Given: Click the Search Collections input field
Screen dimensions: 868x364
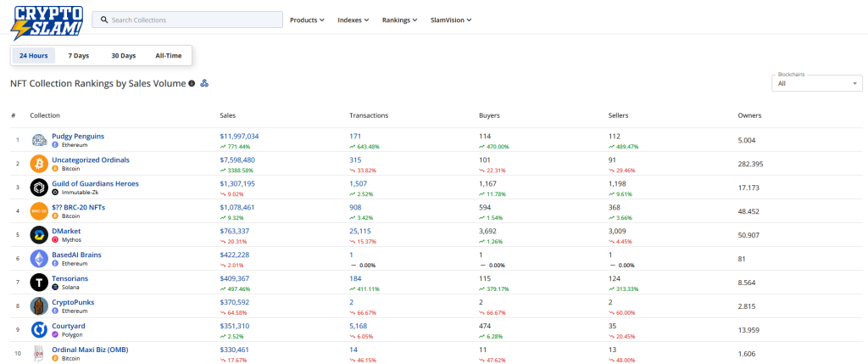Looking at the screenshot, I should tap(187, 20).
